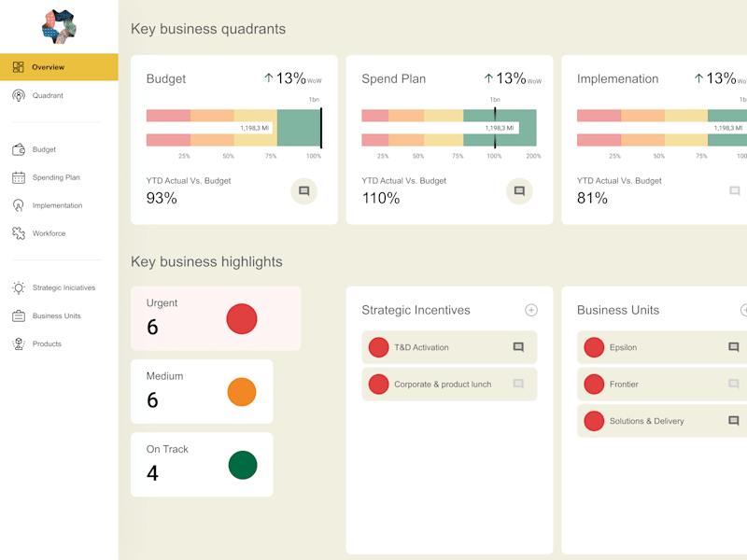
Task: Click the Overview dashboard grid icon
Action: click(18, 67)
